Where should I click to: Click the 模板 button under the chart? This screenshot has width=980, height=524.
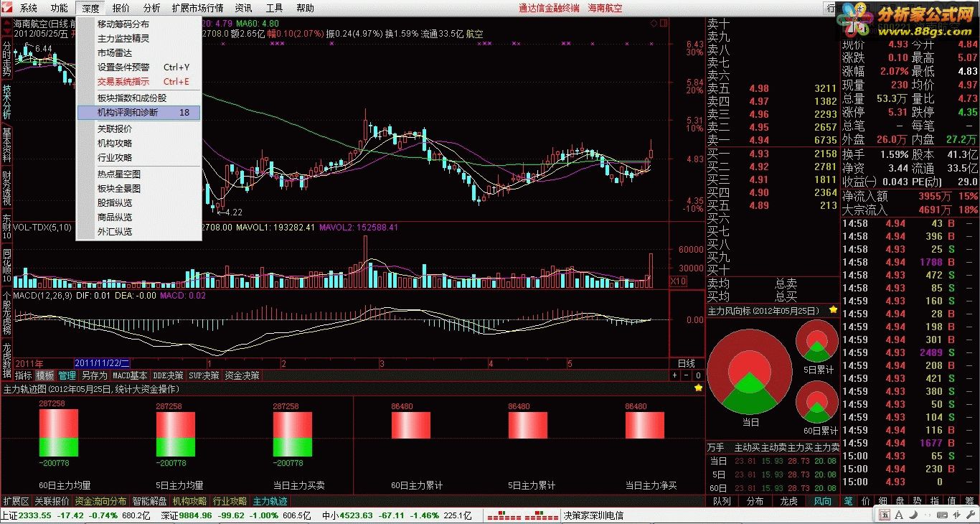coord(45,375)
